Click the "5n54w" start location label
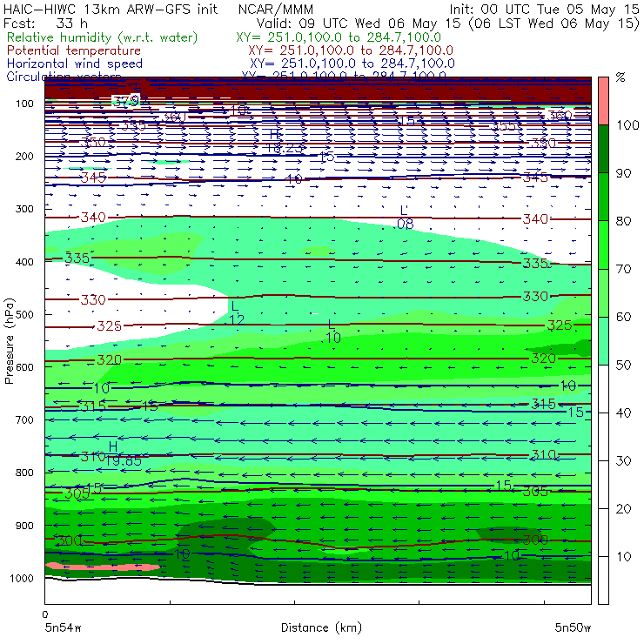 64,627
